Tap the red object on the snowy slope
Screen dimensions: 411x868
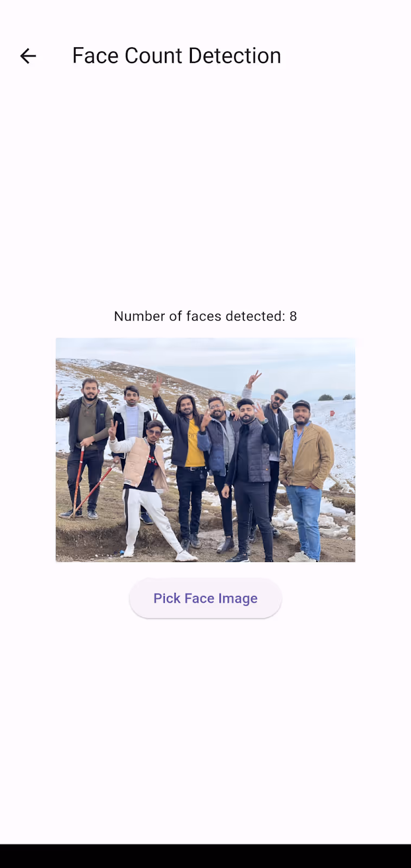[x=332, y=413]
